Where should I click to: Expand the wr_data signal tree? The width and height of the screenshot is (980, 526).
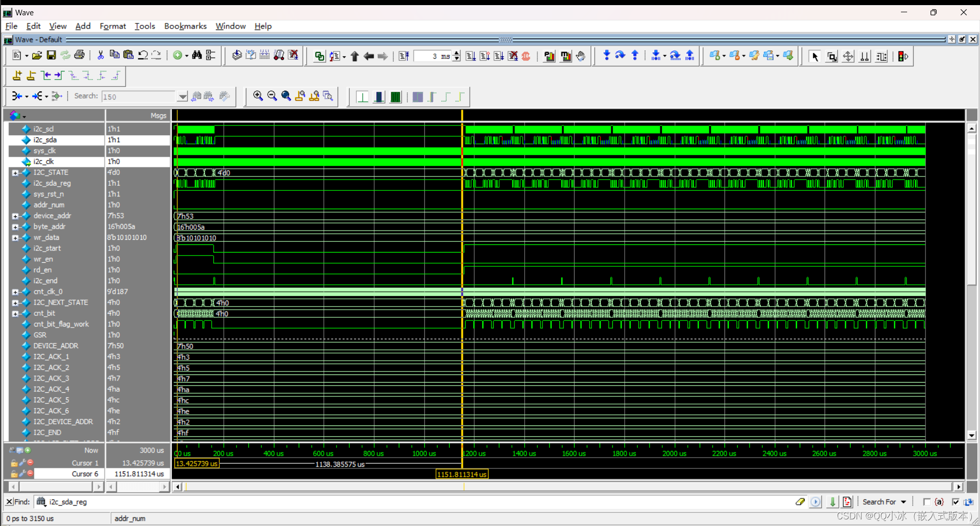pyautogui.click(x=15, y=237)
